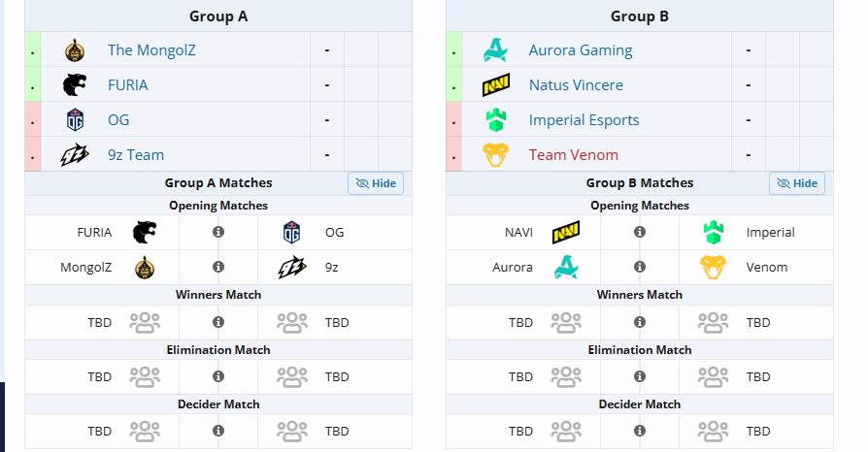The width and height of the screenshot is (868, 452).
Task: Open The MongolZ team page link
Action: (x=151, y=50)
